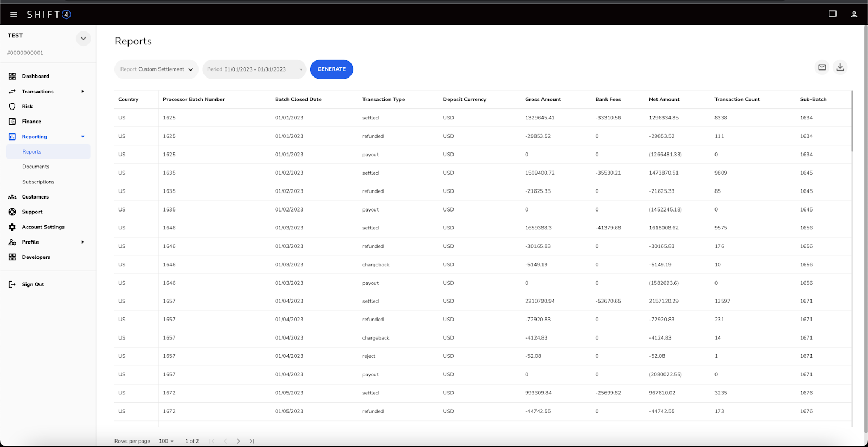Expand the Transactions submenu
The height and width of the screenshot is (447, 868).
82,92
